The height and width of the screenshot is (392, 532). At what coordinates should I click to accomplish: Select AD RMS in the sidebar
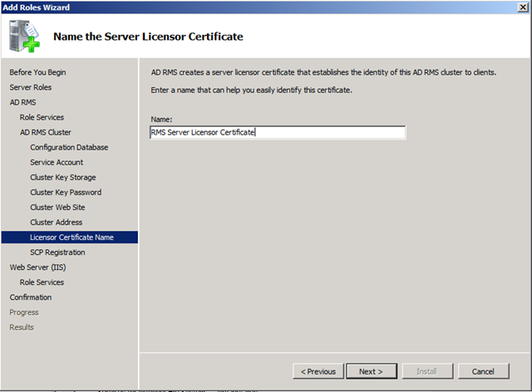coord(22,102)
